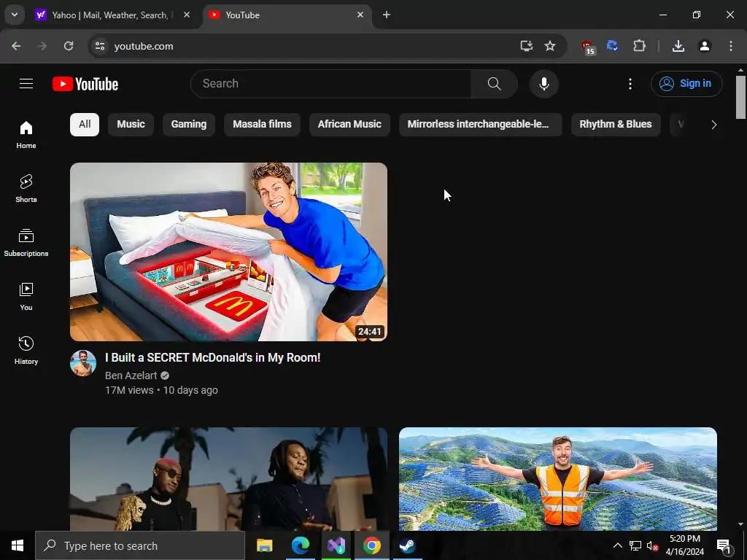Open Steam from the taskbar
Viewport: 747px width, 560px height.
tap(407, 545)
